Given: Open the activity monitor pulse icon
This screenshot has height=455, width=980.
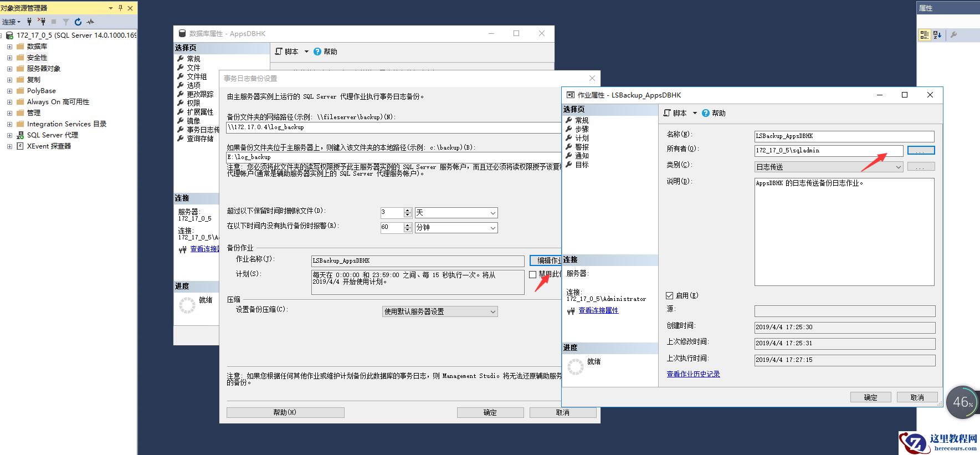Looking at the screenshot, I should [90, 22].
